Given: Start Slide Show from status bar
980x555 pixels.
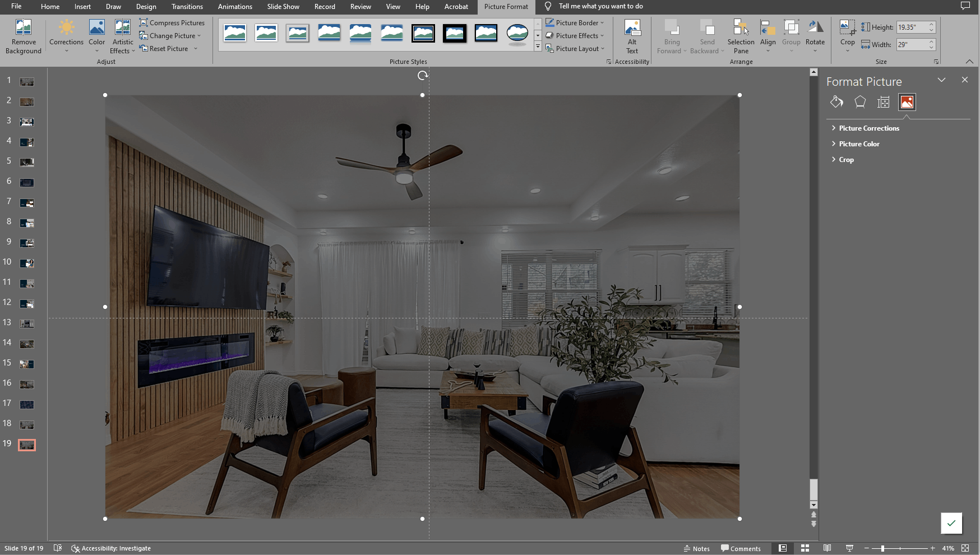Looking at the screenshot, I should (x=849, y=548).
